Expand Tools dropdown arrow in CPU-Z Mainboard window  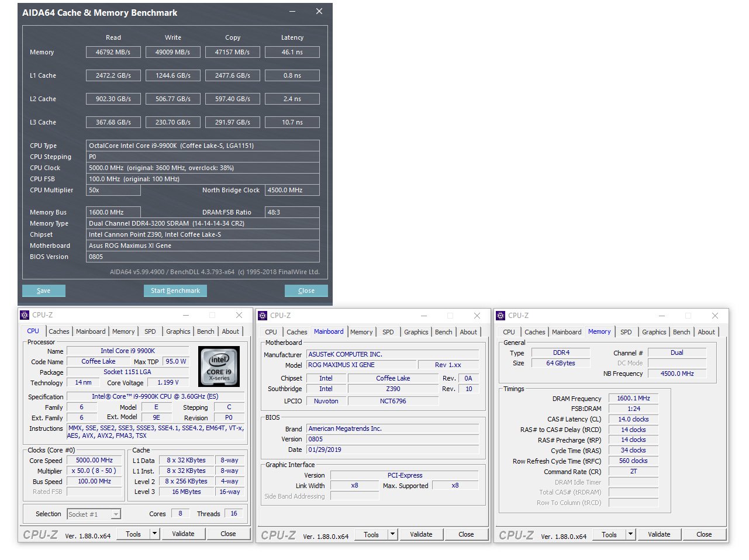pyautogui.click(x=393, y=534)
